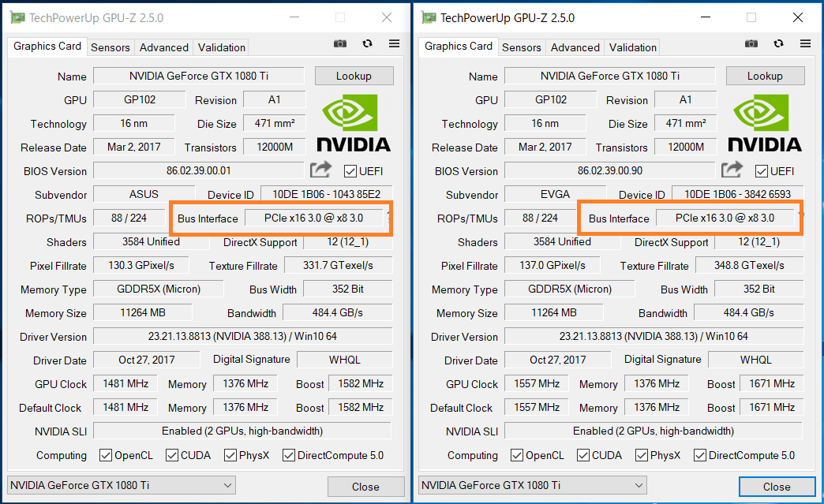Click BIOS version field 86.02.39.00.90
The height and width of the screenshot is (504, 824).
[x=609, y=170]
